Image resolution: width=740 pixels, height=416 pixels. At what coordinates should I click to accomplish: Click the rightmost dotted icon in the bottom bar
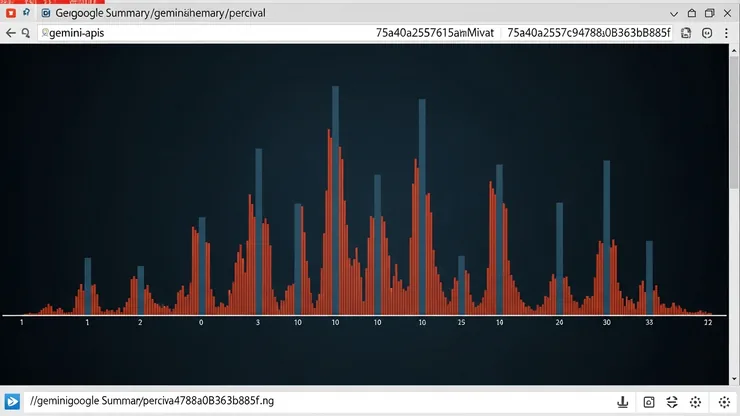click(x=724, y=401)
